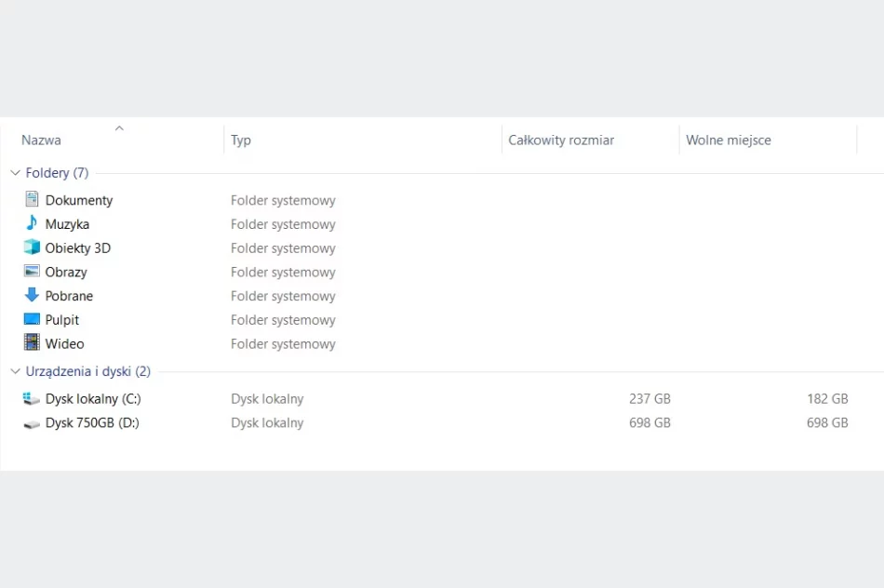Collapse the Foldery (7) group chevron

pos(15,173)
